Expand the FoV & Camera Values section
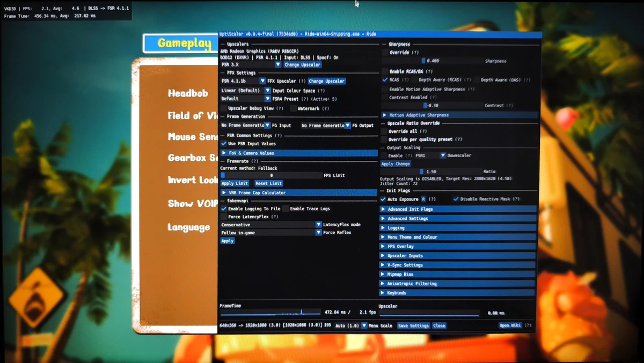 click(x=299, y=153)
